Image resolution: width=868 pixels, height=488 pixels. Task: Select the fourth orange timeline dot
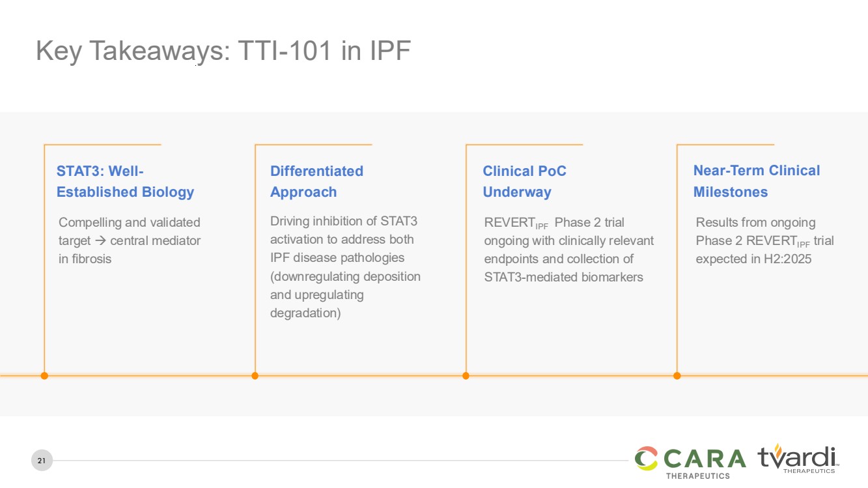pyautogui.click(x=677, y=375)
